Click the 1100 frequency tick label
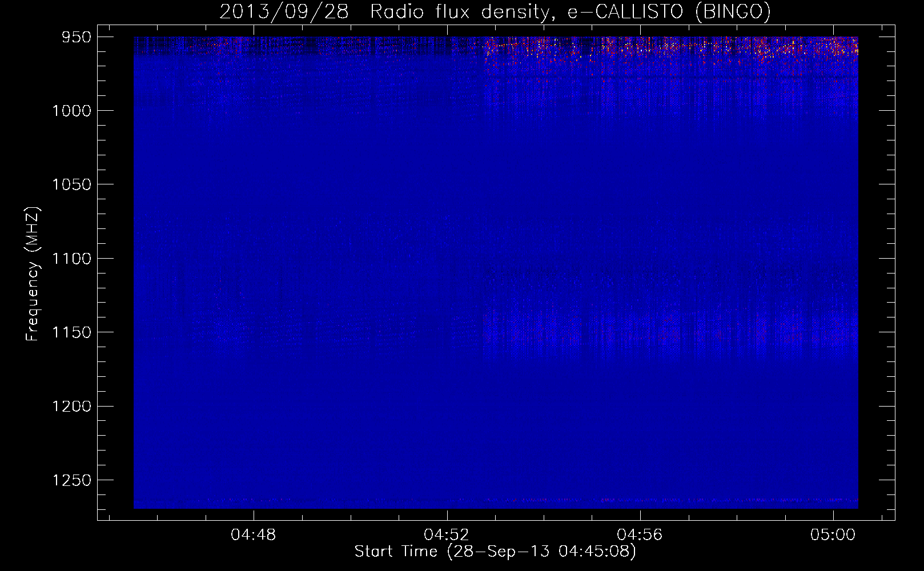The height and width of the screenshot is (571, 924). 71,259
